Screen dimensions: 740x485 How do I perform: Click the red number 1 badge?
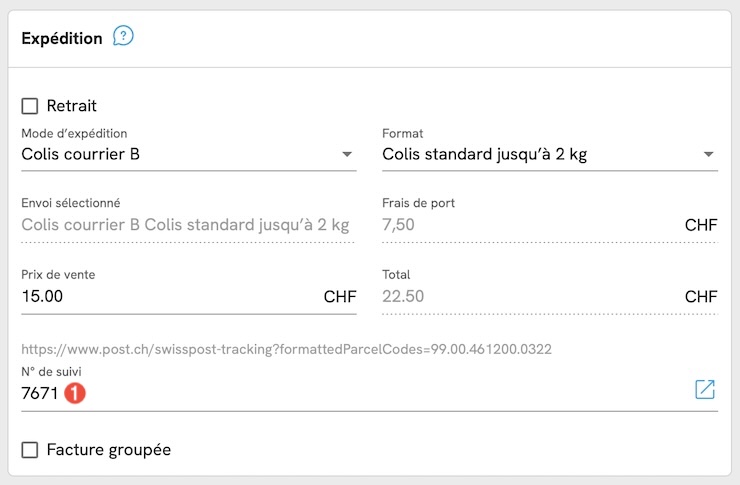(x=74, y=393)
